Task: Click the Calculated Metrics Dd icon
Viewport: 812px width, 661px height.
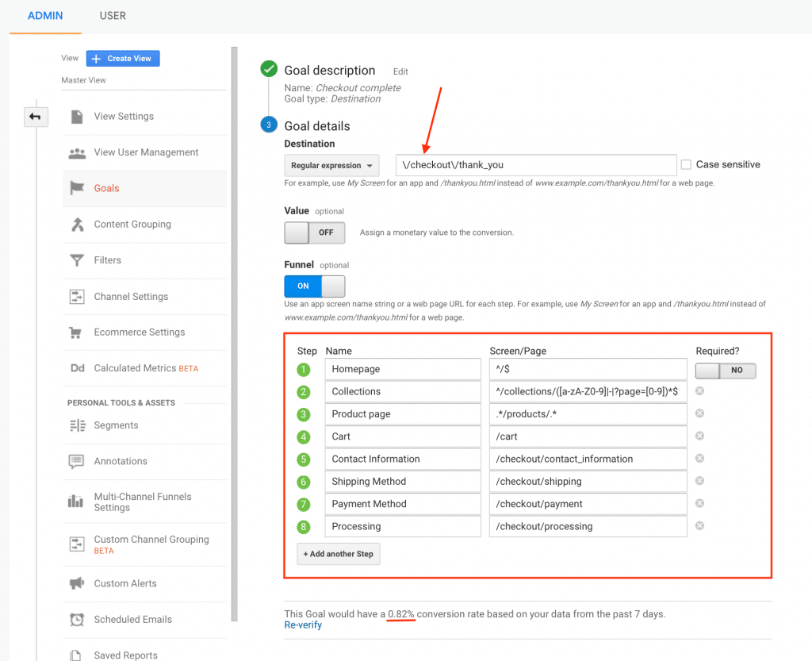Action: tap(77, 368)
